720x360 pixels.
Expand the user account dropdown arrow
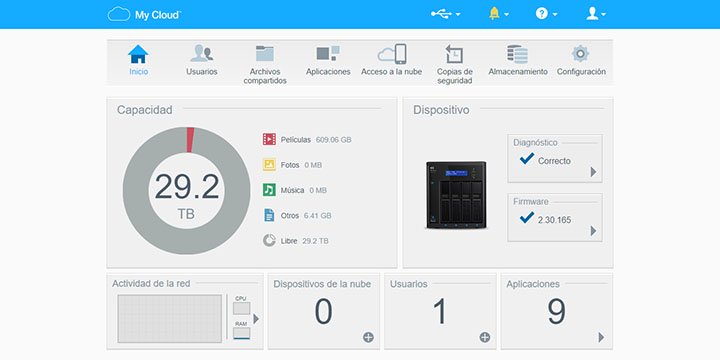pyautogui.click(x=603, y=15)
